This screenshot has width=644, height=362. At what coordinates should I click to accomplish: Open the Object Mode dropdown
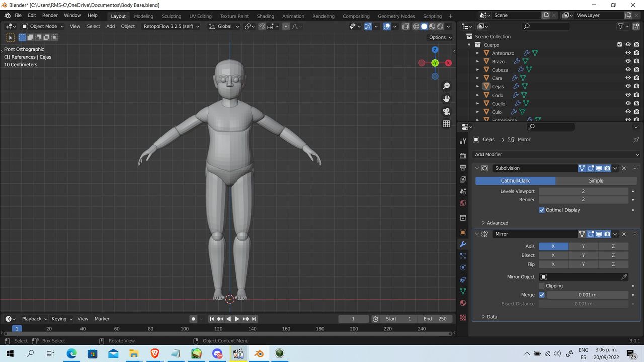43,26
